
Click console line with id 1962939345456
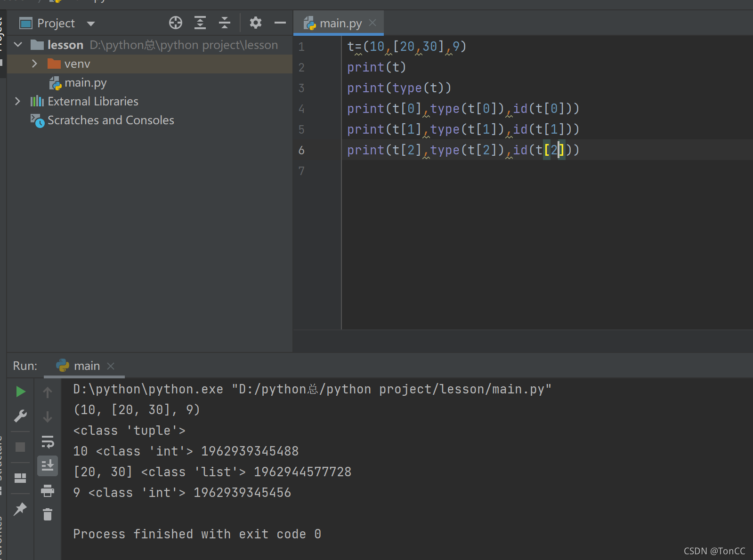pyautogui.click(x=182, y=493)
